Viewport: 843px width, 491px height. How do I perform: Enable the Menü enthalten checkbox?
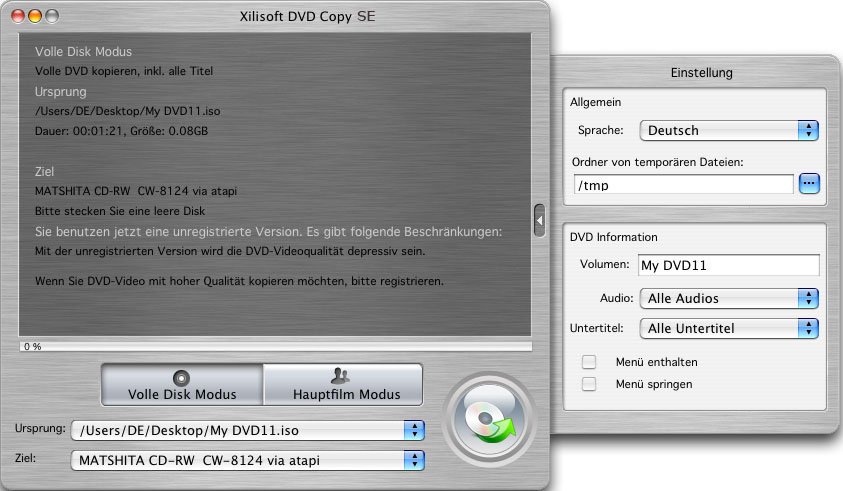click(589, 362)
